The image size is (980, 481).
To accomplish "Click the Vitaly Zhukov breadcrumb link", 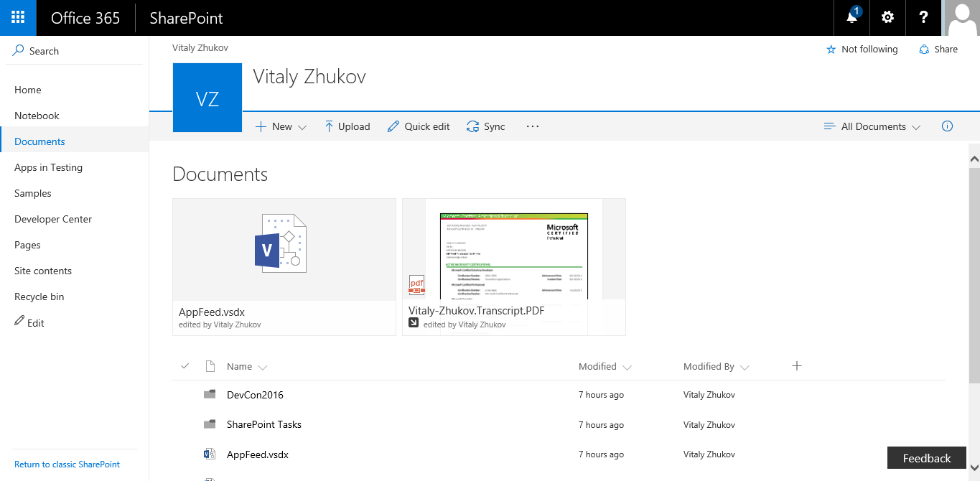I will coord(200,48).
